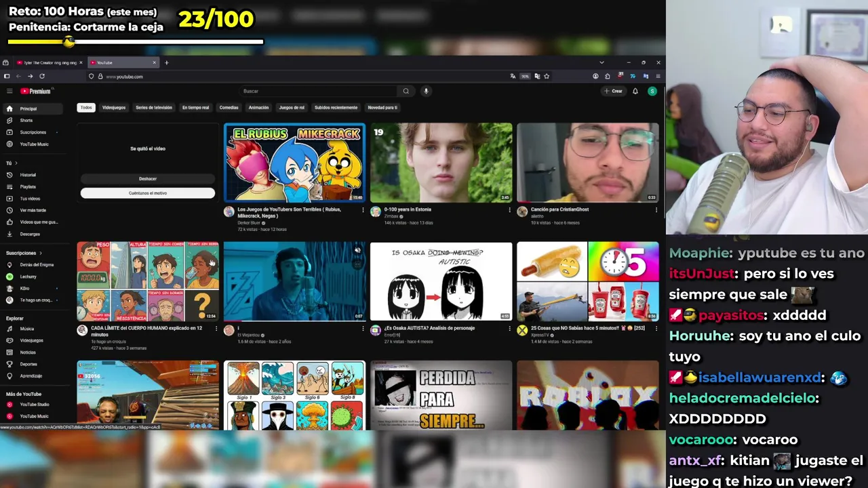Start voice search with microphone icon
This screenshot has height=488, width=868.
coord(426,91)
